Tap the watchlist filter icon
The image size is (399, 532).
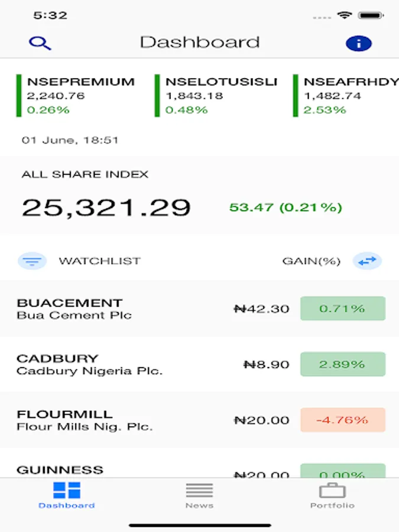click(32, 261)
